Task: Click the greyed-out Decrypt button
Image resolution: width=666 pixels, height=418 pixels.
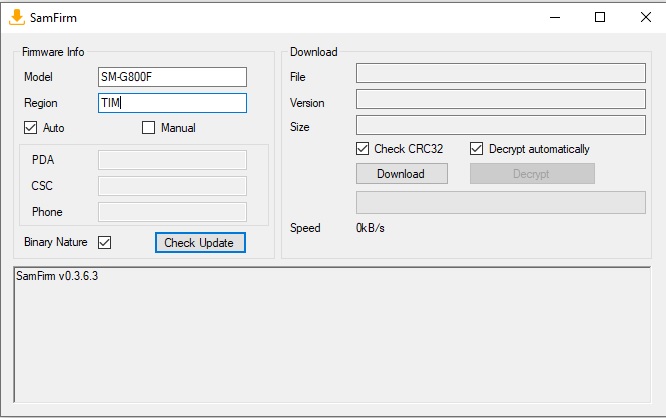Action: tap(532, 174)
